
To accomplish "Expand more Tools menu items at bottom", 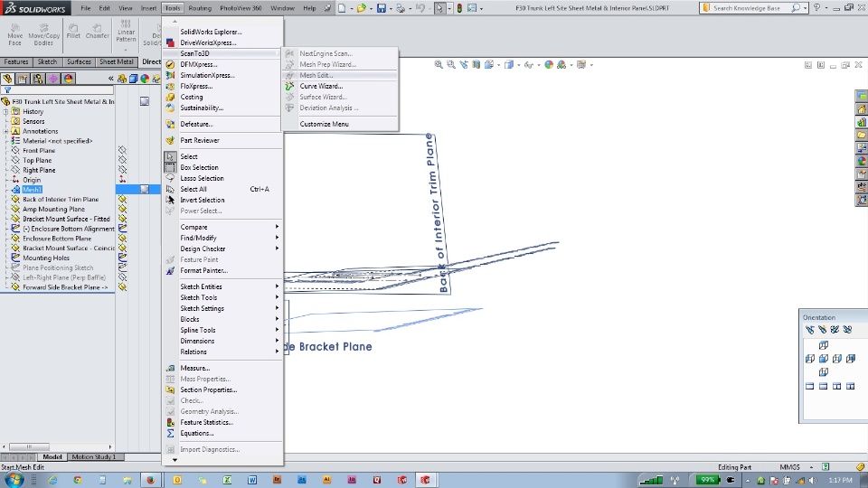I will click(x=175, y=460).
